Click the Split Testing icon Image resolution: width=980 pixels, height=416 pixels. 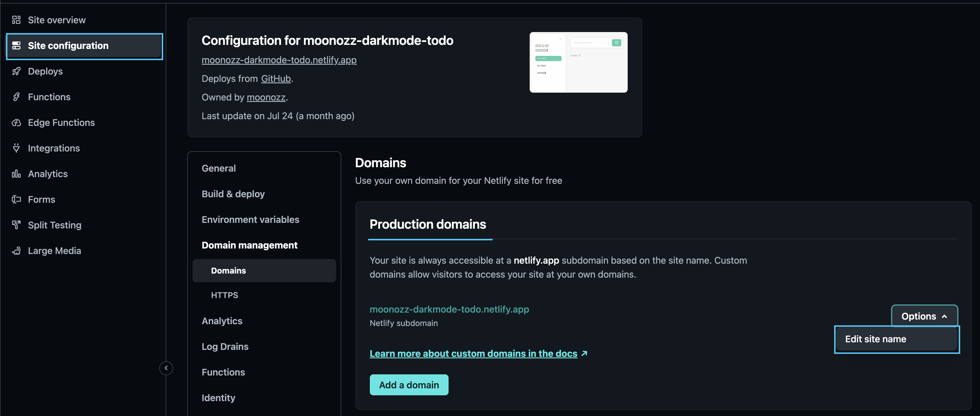click(x=16, y=225)
